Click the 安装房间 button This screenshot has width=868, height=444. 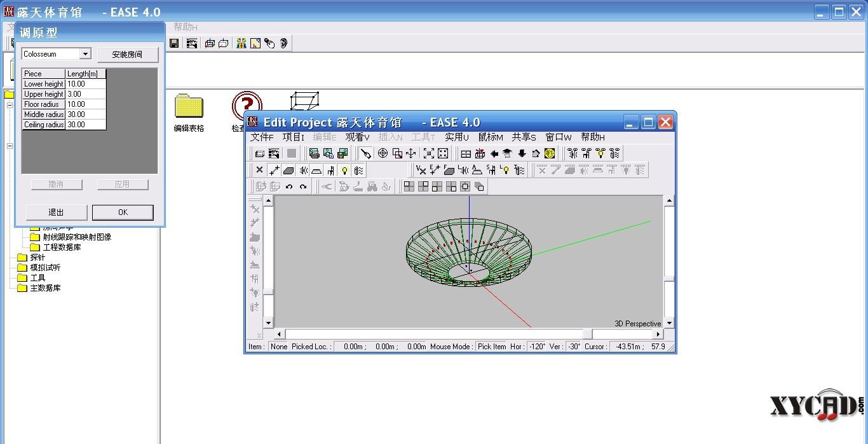128,55
